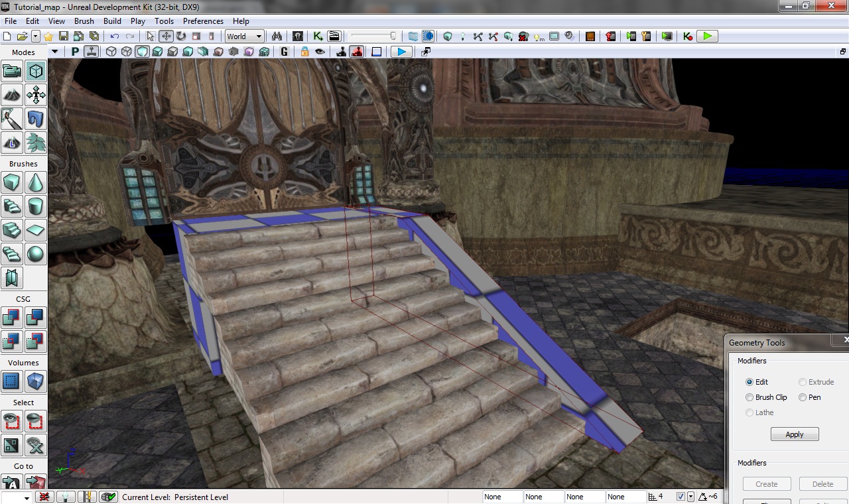This screenshot has height=504, width=849.
Task: Expand the open file recent dropdown arrow
Action: (x=36, y=36)
